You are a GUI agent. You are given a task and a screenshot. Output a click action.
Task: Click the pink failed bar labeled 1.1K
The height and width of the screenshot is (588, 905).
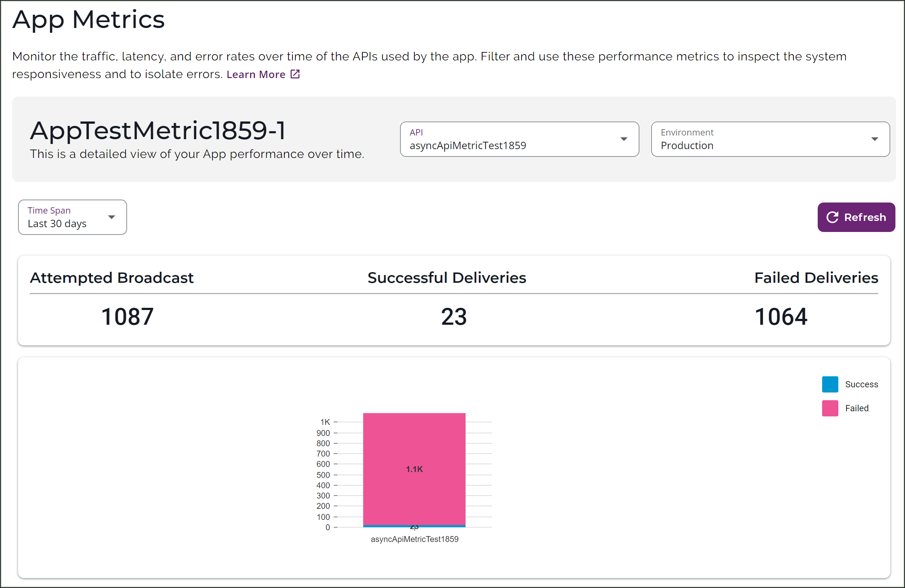(414, 469)
